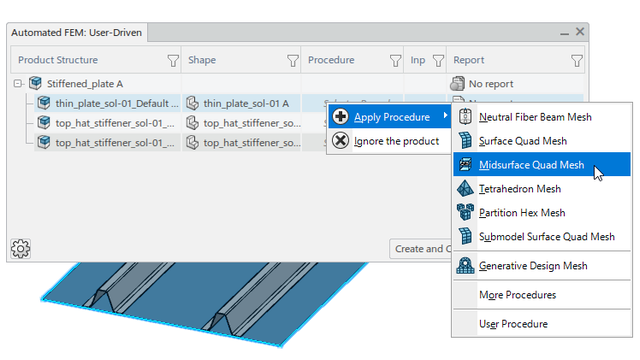
Task: Open the Report column filter funnel
Action: pyautogui.click(x=577, y=61)
